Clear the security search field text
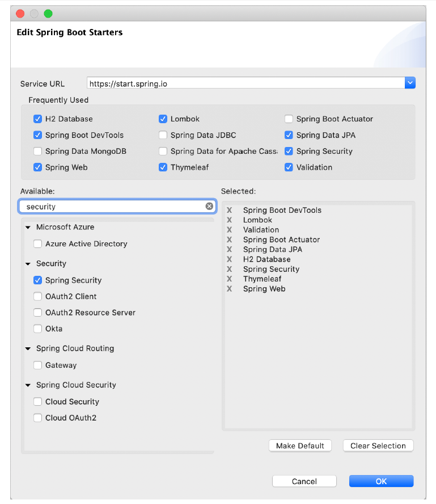436x504 pixels. [209, 207]
